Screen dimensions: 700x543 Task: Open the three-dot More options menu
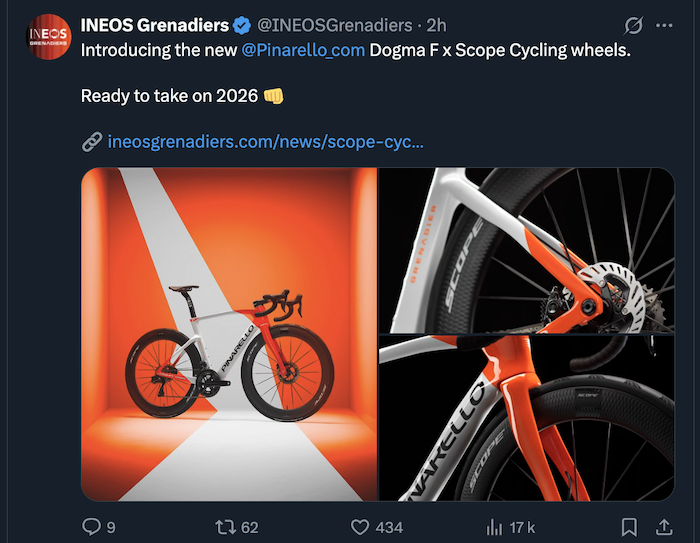(664, 25)
